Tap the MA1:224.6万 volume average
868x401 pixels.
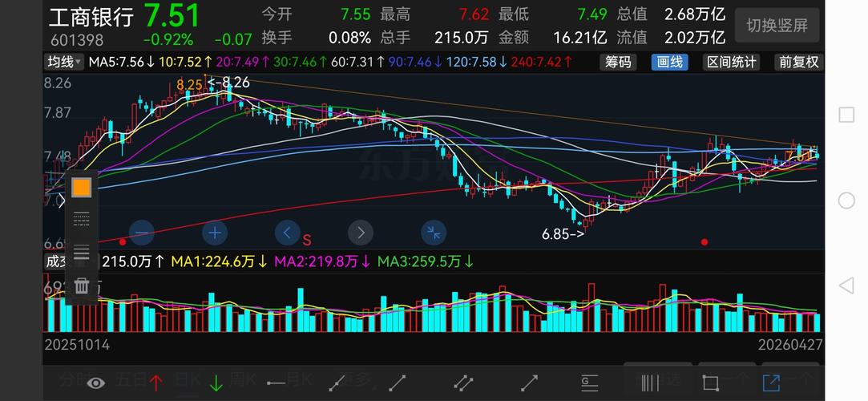point(220,261)
